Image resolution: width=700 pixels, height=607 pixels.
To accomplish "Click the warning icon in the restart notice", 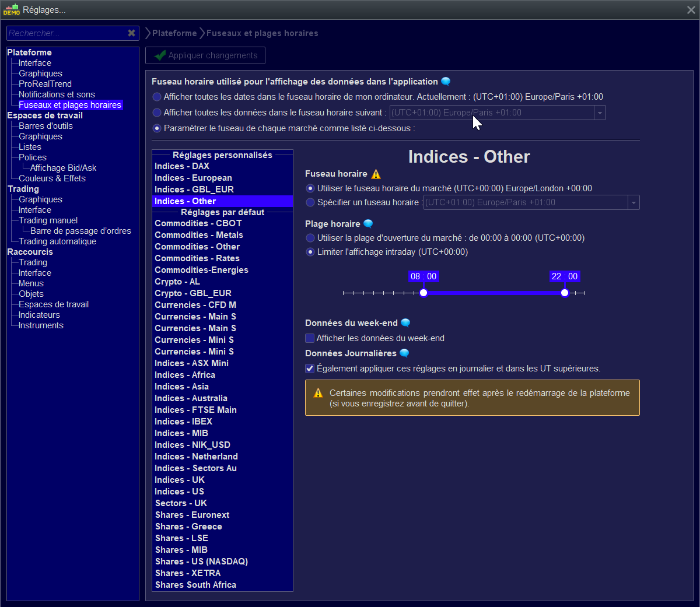I will tap(318, 393).
